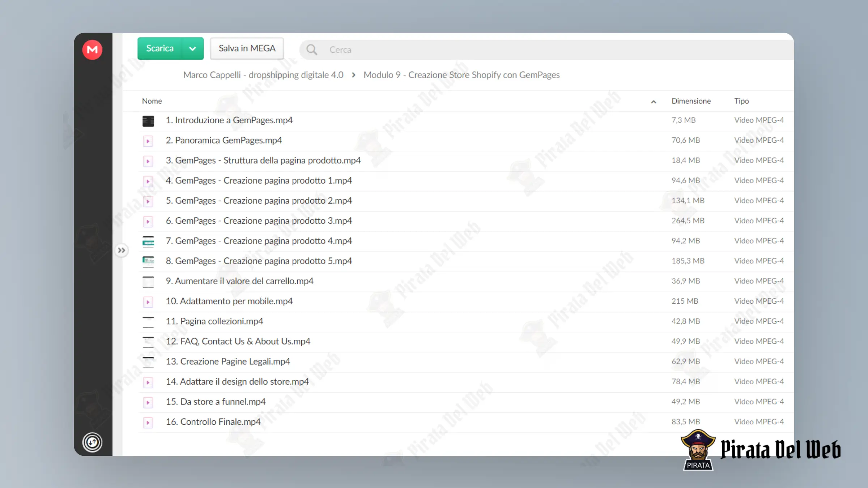Select 7. GemPages - Creazione pagina prodotto 4.mp4
Screen dimensions: 868x488
[x=259, y=241]
